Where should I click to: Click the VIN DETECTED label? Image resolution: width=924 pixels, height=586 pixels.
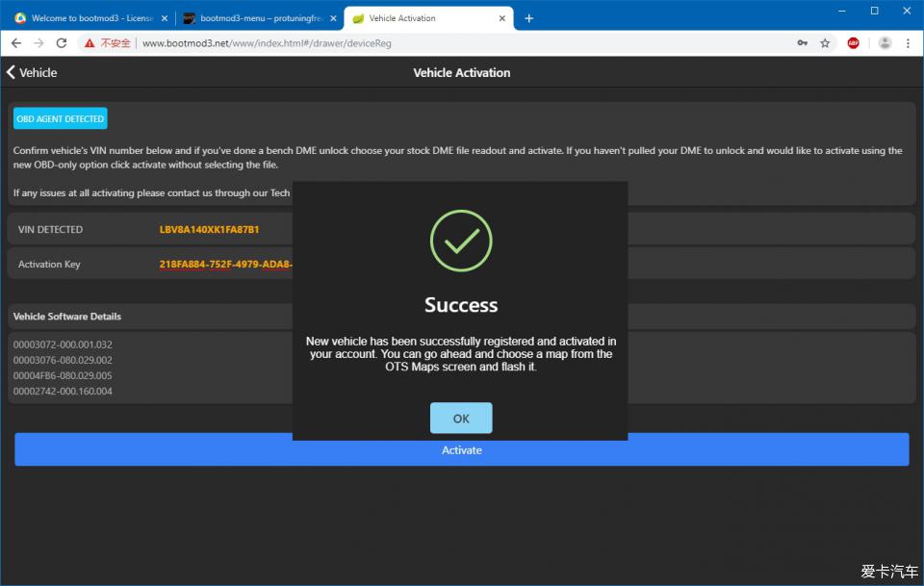coord(50,229)
